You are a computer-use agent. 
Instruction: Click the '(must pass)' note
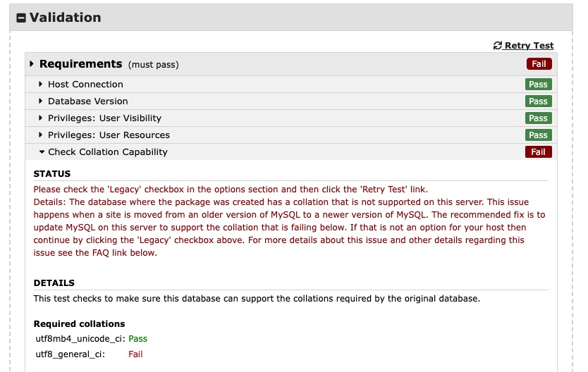(x=154, y=64)
